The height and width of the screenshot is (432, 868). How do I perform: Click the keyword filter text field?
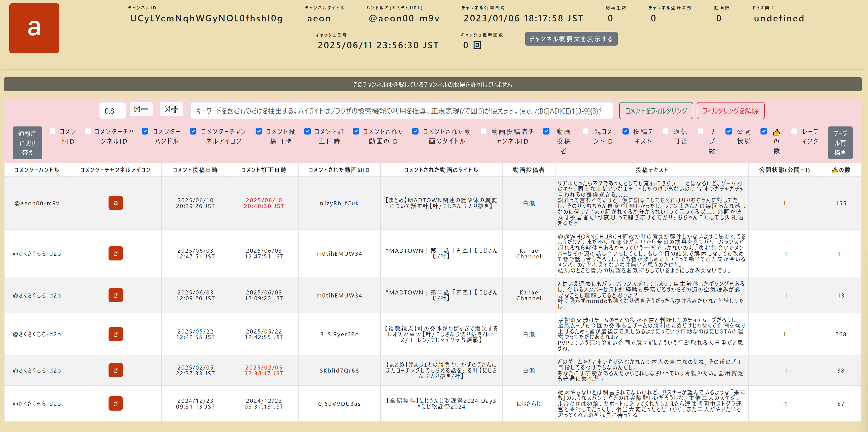[402, 111]
